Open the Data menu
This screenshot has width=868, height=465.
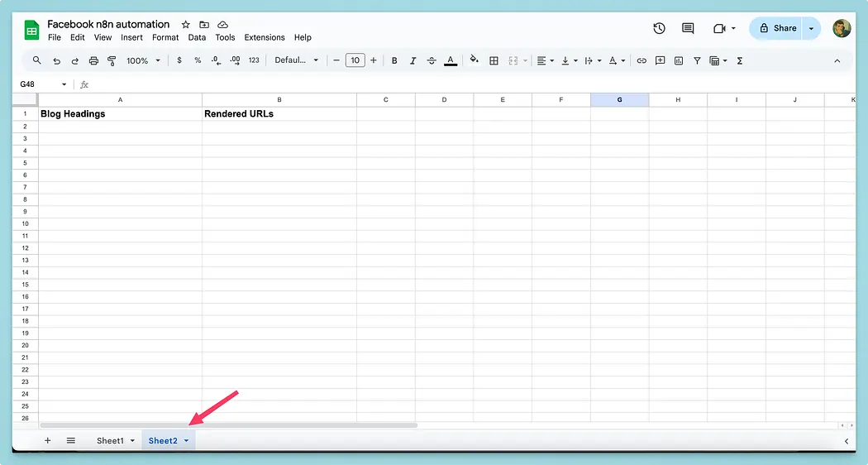[x=197, y=38]
